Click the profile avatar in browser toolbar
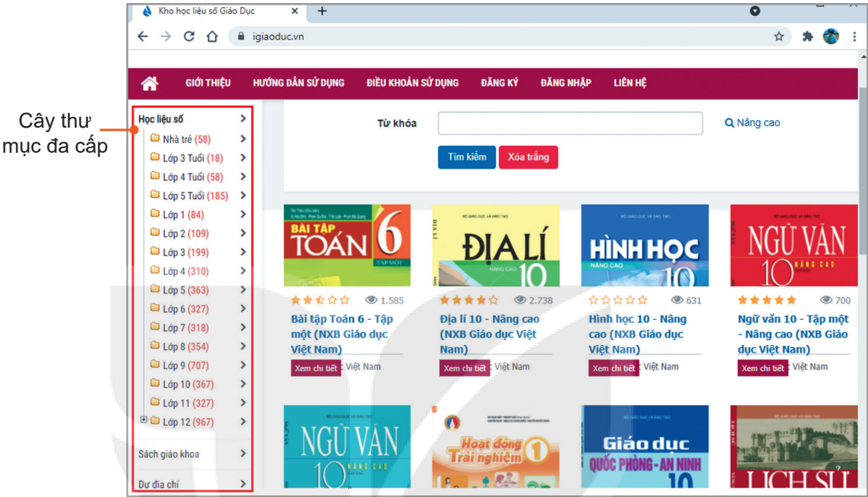This screenshot has height=497, width=868. [831, 36]
